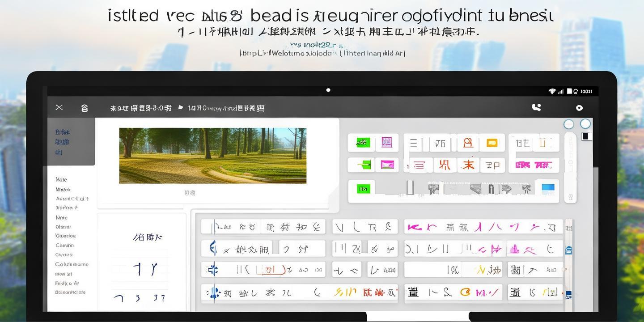Image resolution: width=644 pixels, height=322 pixels.
Task: Select the 'Note' item in left sidebar
Action: pyautogui.click(x=61, y=179)
